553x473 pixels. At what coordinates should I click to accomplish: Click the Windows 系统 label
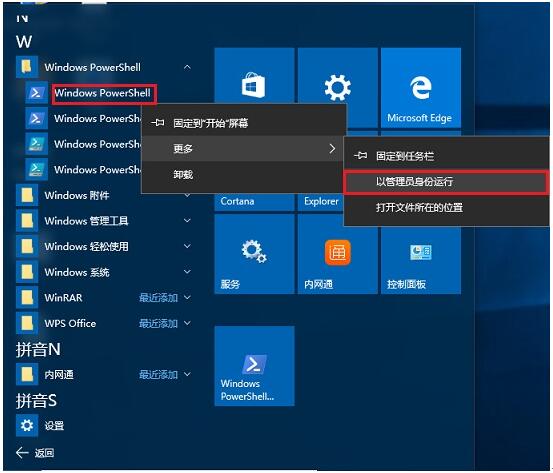(x=77, y=272)
